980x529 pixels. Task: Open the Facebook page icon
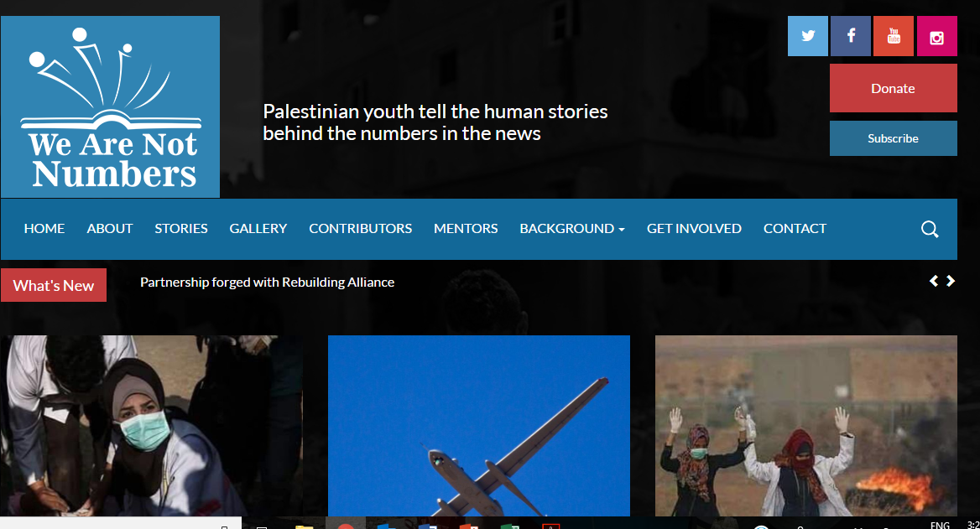[851, 36]
